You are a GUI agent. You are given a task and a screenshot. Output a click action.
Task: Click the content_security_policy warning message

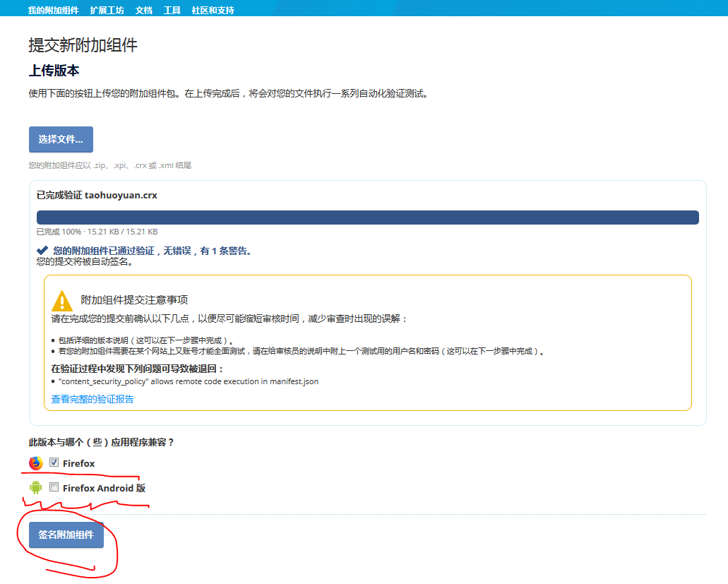click(189, 381)
